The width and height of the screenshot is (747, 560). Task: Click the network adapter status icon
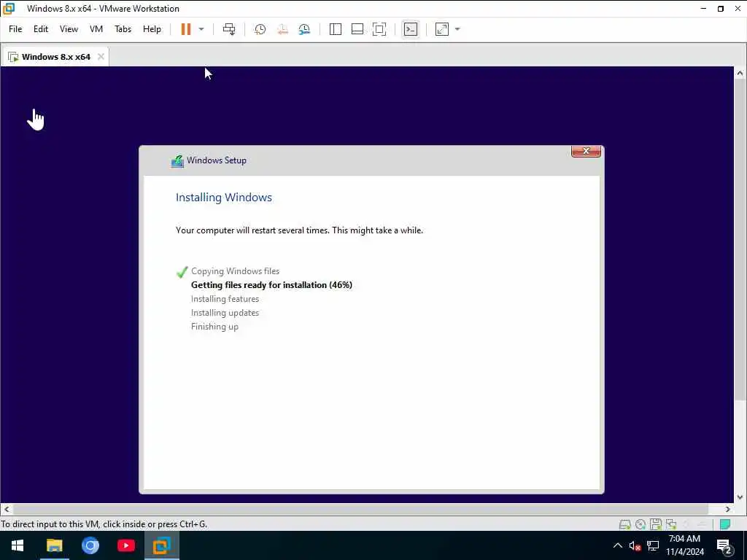pos(671,525)
